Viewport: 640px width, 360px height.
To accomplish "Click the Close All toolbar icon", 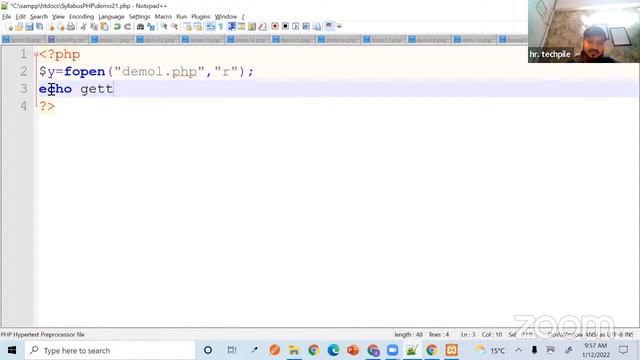I will (61, 27).
